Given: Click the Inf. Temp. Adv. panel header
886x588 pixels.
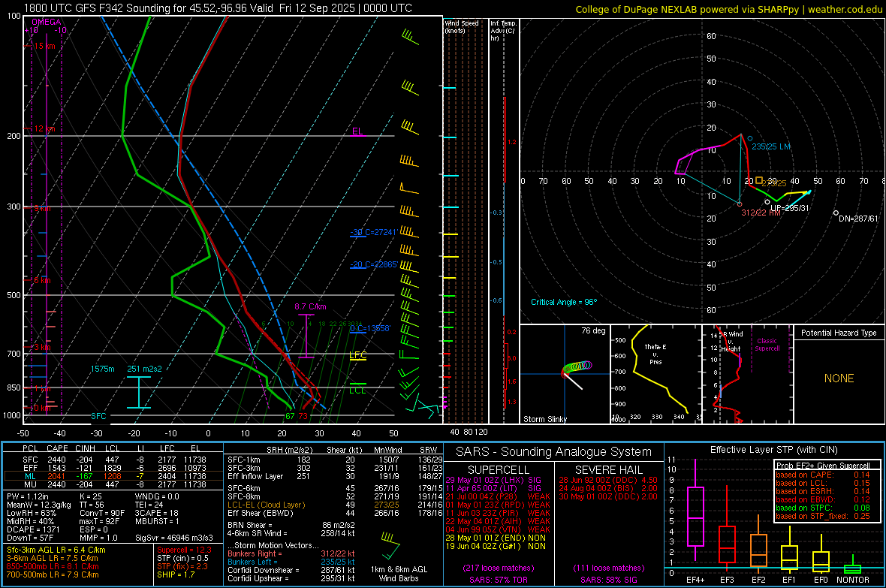Looking at the screenshot, I should (503, 31).
